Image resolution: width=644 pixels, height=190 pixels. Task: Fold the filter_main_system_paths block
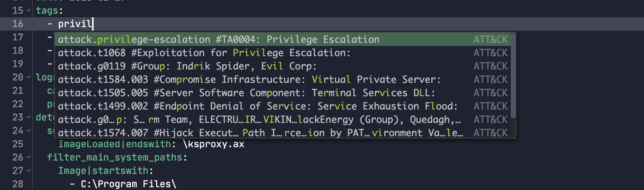(29, 157)
